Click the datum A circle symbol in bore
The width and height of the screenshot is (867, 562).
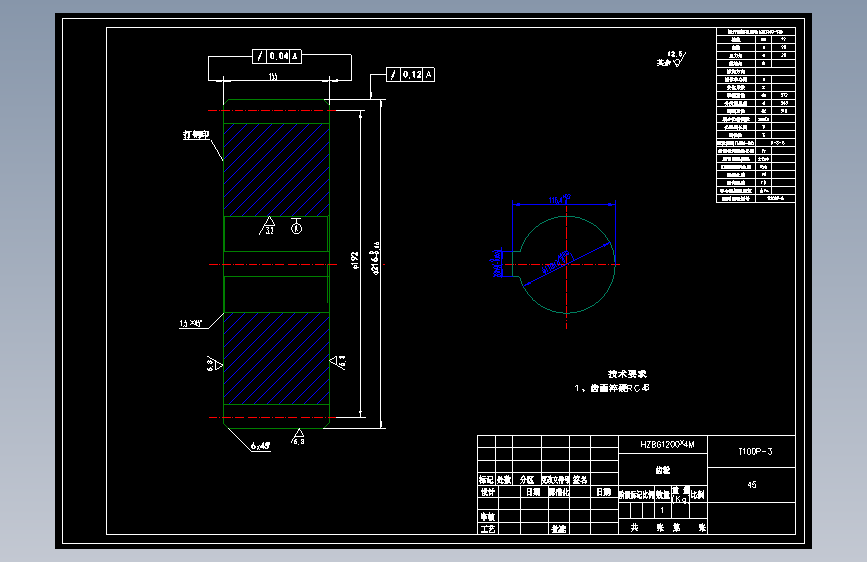tap(296, 228)
